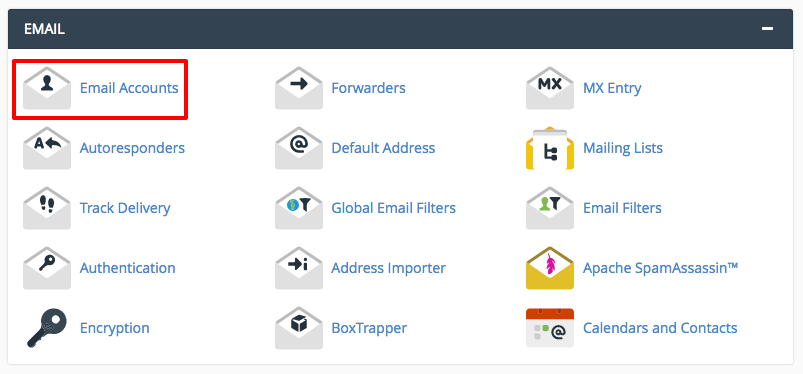Go to the Email Filters text link
This screenshot has height=374, width=803.
pyautogui.click(x=622, y=208)
